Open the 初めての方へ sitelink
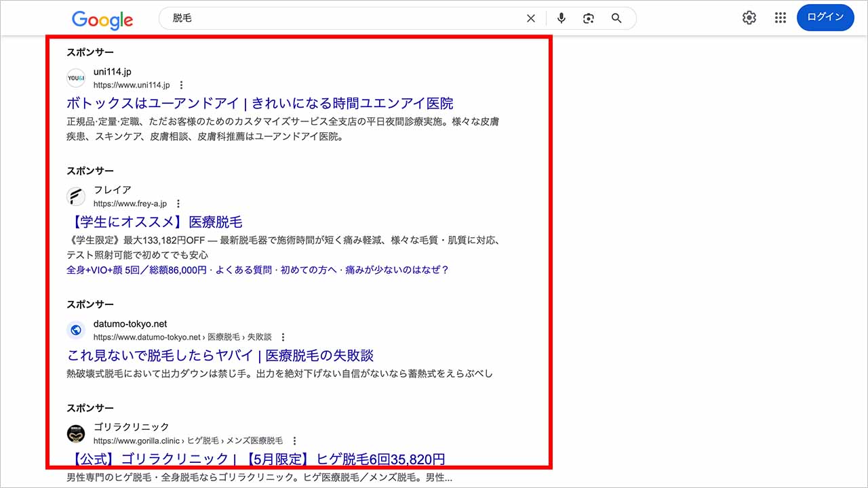The width and height of the screenshot is (868, 488). point(307,270)
